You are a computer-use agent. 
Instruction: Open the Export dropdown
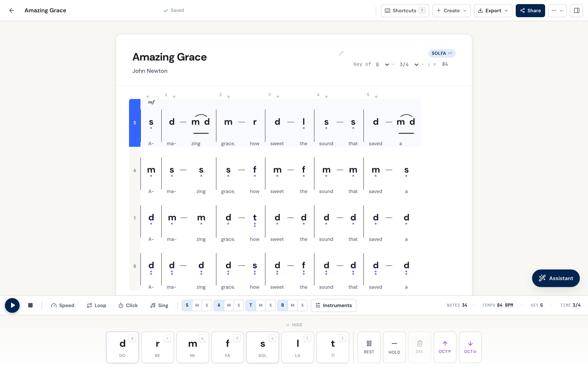click(493, 10)
